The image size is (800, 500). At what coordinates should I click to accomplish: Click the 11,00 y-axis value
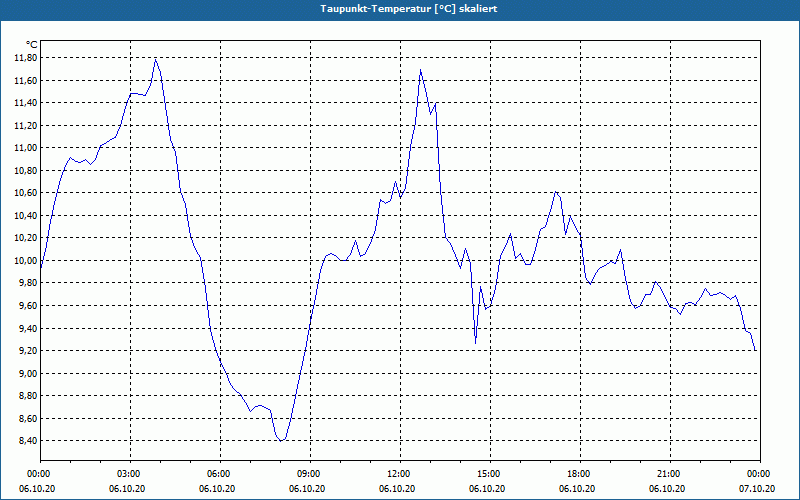(26, 148)
